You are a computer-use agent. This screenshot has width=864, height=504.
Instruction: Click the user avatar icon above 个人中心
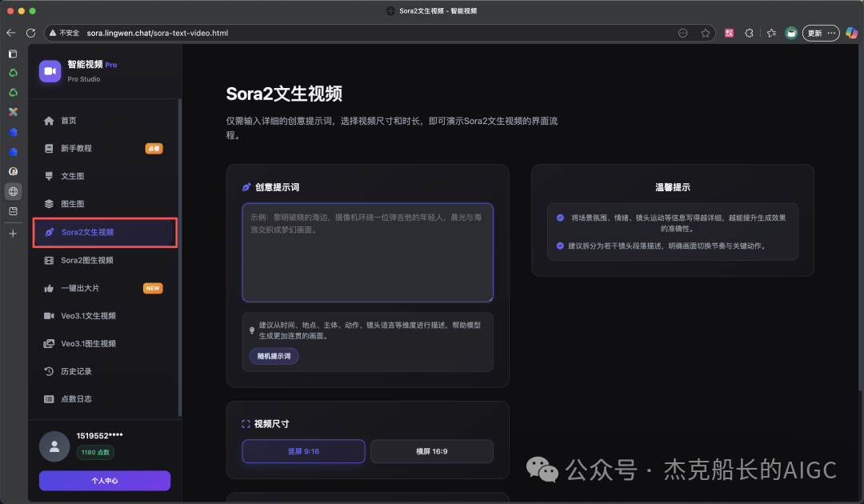(x=54, y=446)
